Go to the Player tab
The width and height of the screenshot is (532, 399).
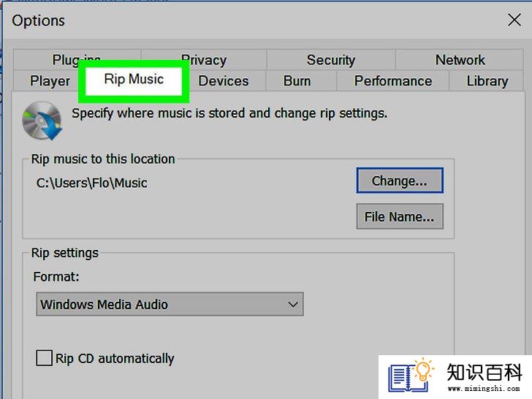(50, 80)
